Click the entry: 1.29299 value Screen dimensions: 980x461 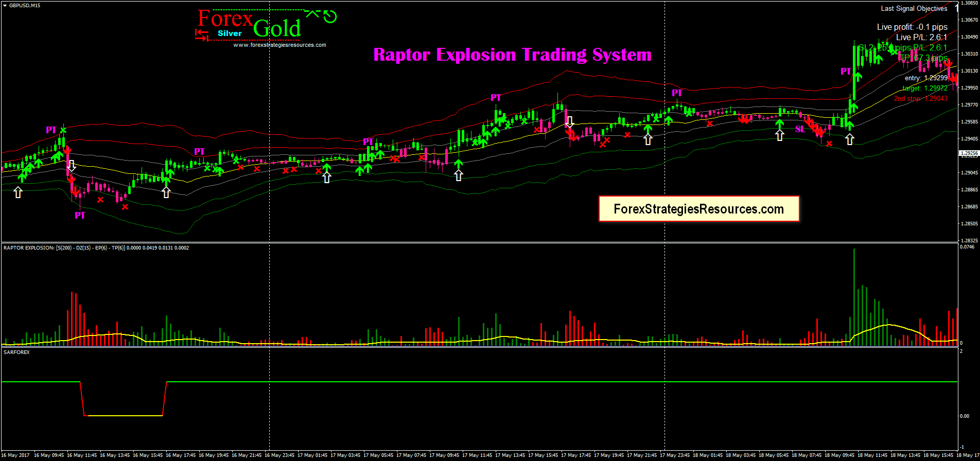926,78
